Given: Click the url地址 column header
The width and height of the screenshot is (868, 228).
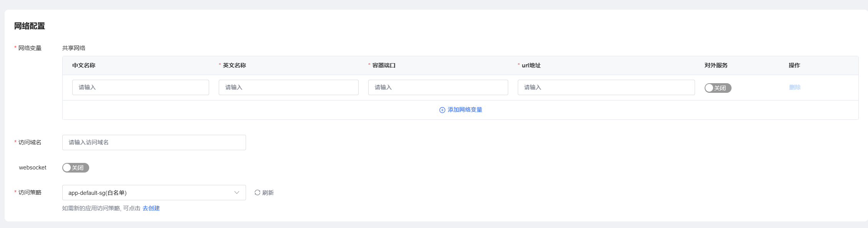Looking at the screenshot, I should point(531,65).
